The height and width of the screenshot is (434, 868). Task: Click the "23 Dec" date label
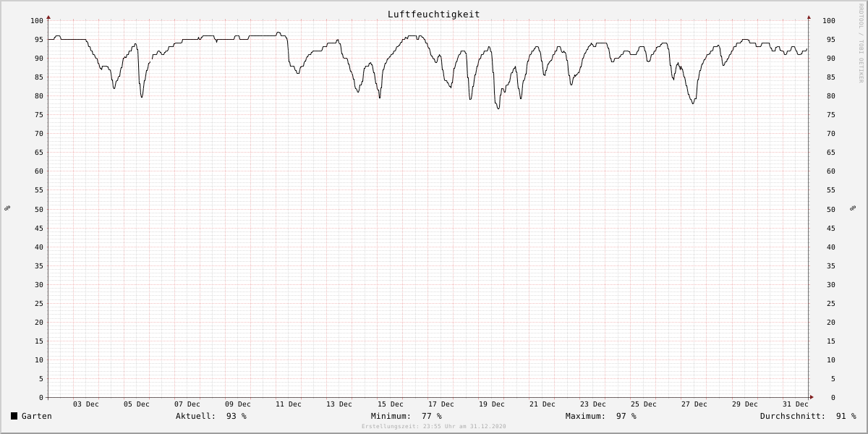coord(593,404)
